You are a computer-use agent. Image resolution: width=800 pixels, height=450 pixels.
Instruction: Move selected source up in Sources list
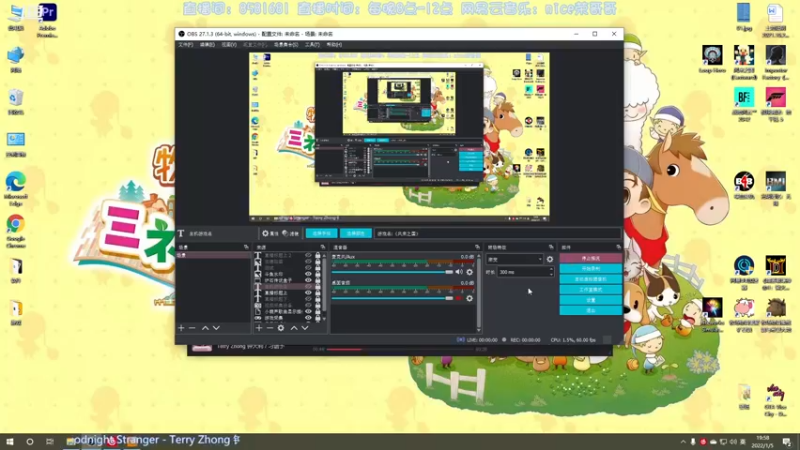[x=294, y=328]
